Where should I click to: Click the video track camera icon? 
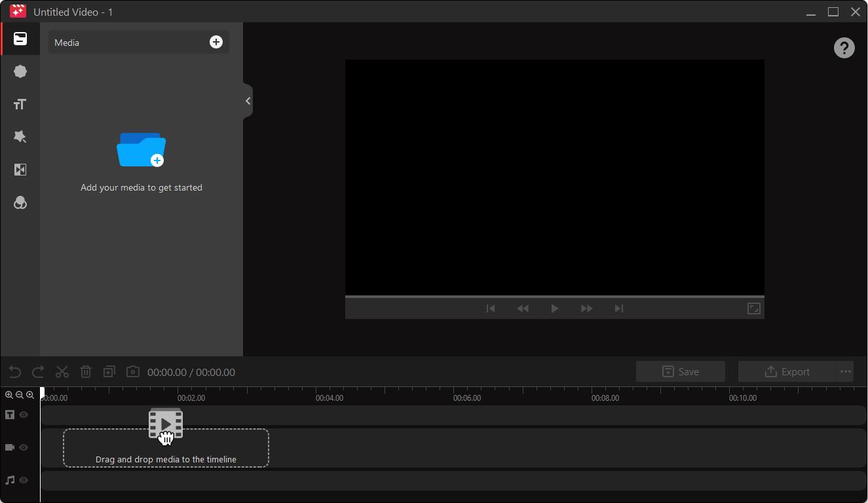pos(10,447)
